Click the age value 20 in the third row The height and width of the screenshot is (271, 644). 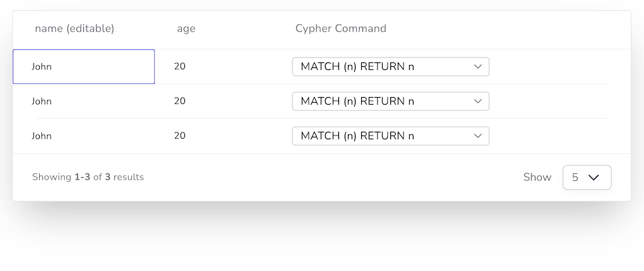pyautogui.click(x=180, y=135)
